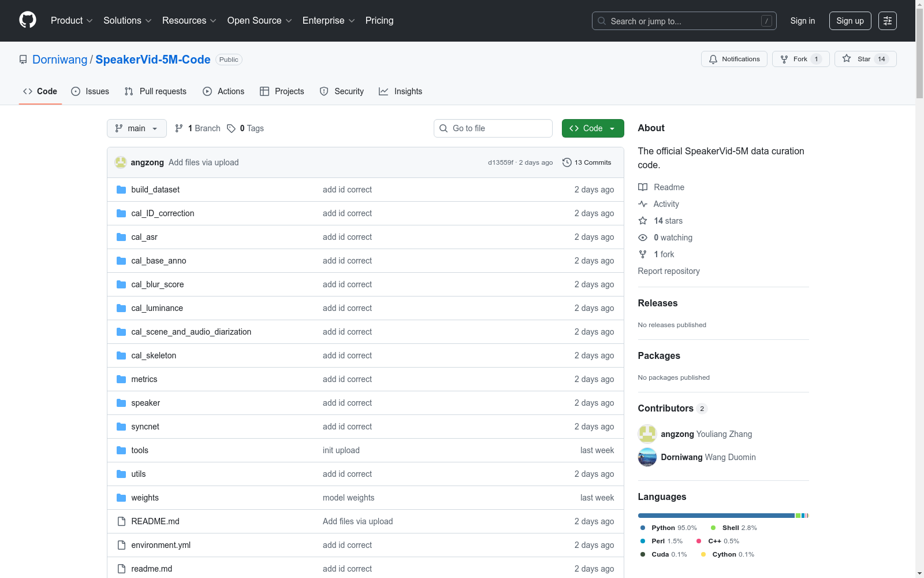Switch to the Actions tab

click(223, 91)
